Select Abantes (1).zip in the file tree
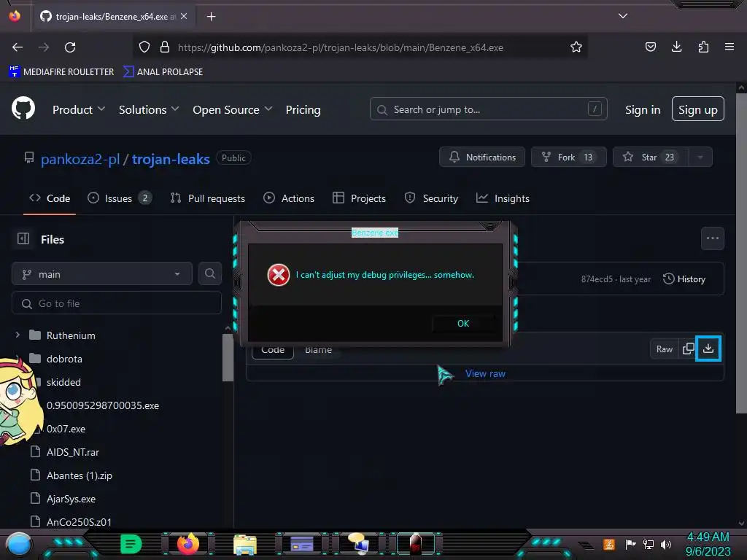Image resolution: width=747 pixels, height=560 pixels. (79, 475)
